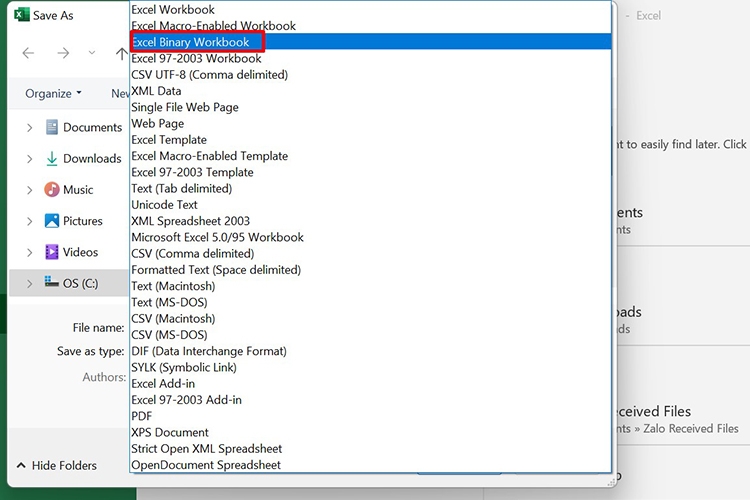Viewport: 750px width, 500px height.
Task: Expand the Videos tree node
Action: pos(30,252)
